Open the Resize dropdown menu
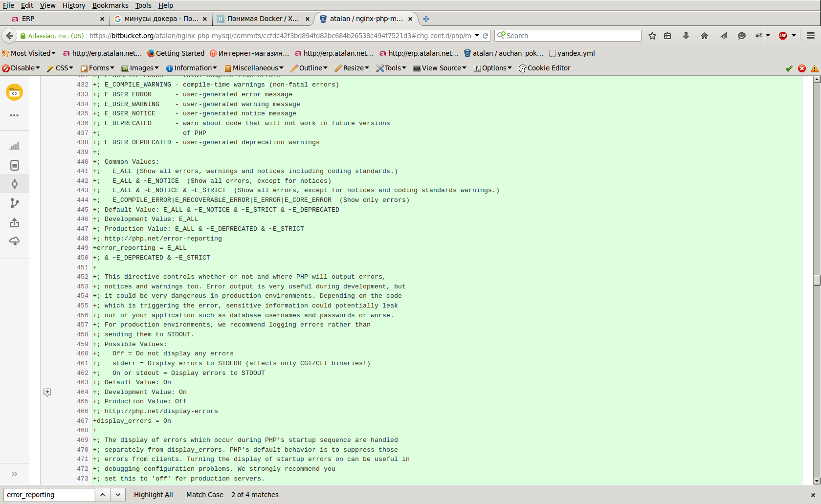This screenshot has height=504, width=821. point(352,68)
